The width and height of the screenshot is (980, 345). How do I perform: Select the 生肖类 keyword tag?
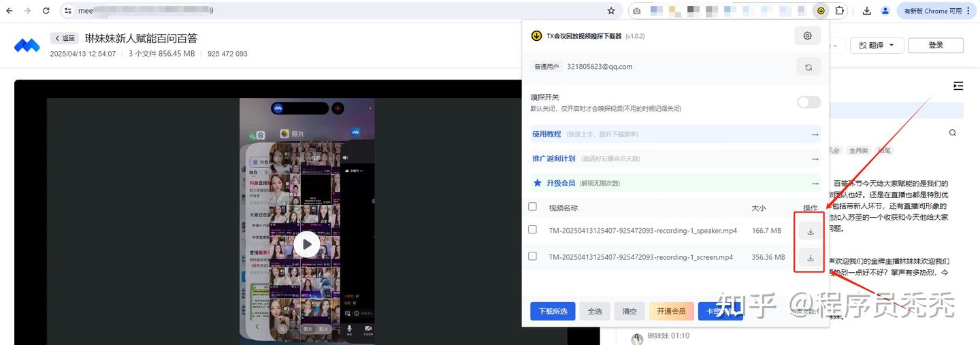click(858, 150)
